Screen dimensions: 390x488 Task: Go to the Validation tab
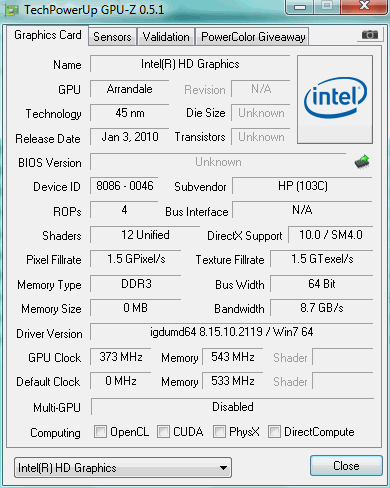(166, 37)
